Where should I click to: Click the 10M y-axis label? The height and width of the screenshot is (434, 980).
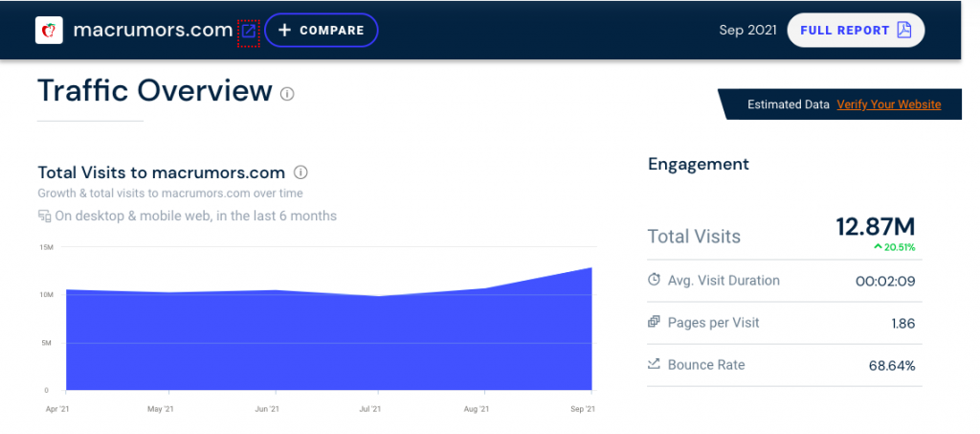click(x=46, y=294)
